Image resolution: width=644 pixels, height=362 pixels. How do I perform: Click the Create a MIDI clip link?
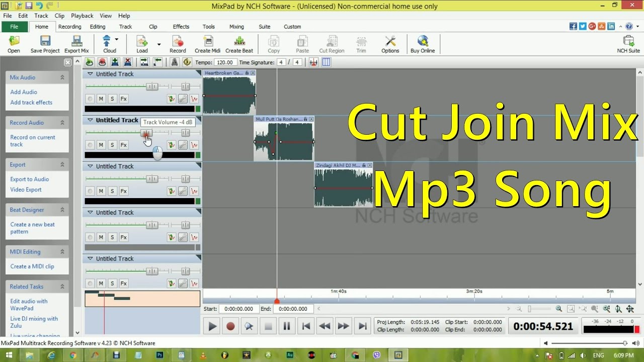pyautogui.click(x=32, y=266)
